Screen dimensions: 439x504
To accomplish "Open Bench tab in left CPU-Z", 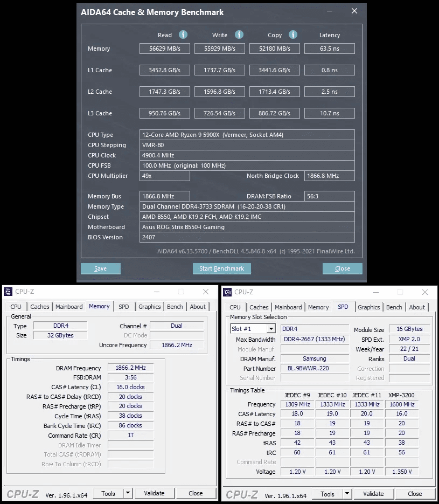I will point(175,307).
